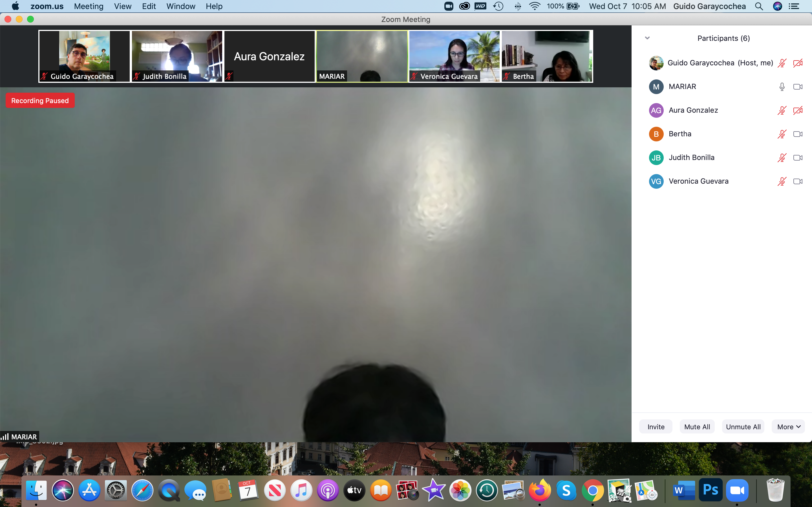The image size is (812, 507).
Task: Open the More dropdown in participants panel
Action: coord(788,426)
